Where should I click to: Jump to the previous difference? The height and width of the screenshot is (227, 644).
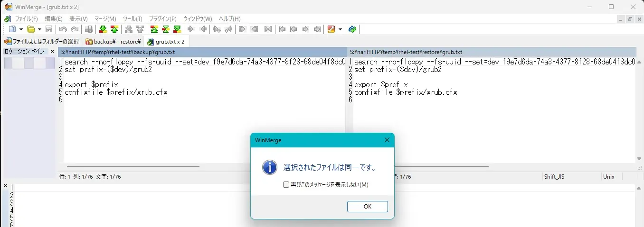[114, 29]
